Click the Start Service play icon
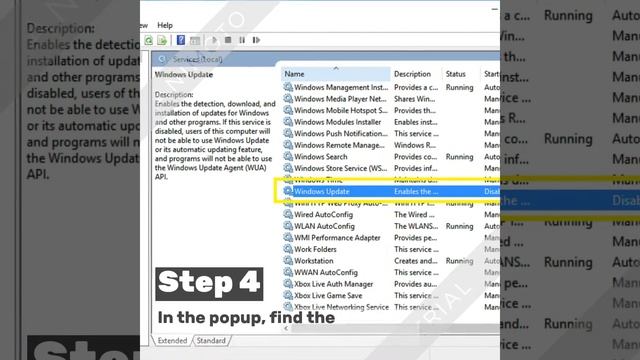Image resolution: width=640 pixels, height=360 pixels. click(x=214, y=40)
